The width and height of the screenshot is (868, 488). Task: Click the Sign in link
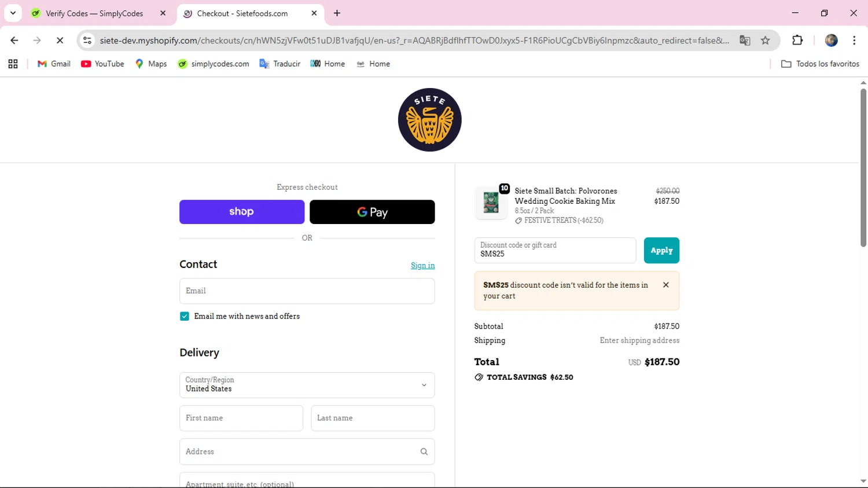coord(422,265)
